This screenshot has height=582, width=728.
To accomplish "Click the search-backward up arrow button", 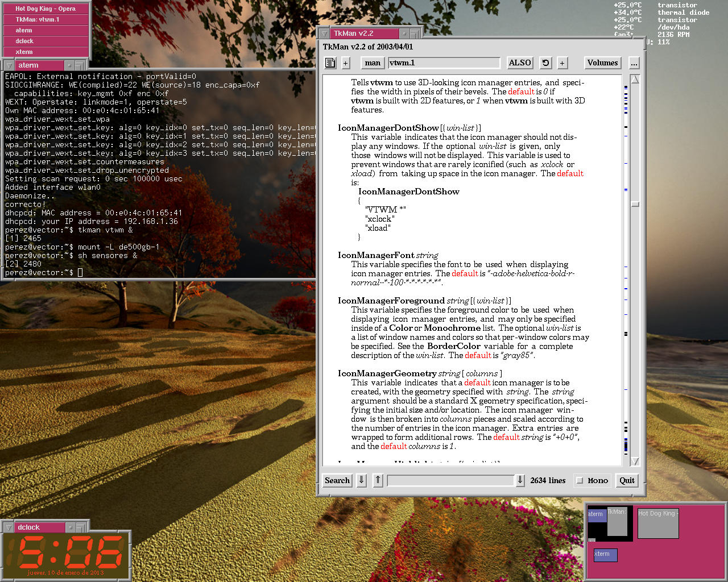I will tap(378, 480).
